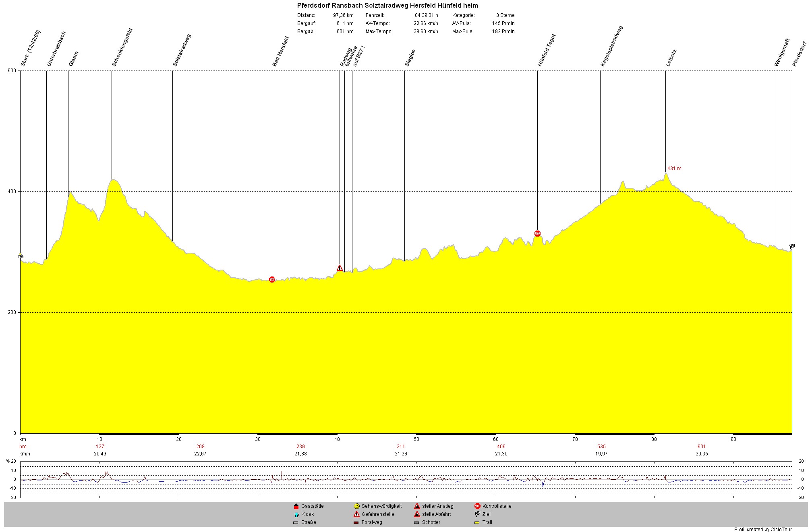This screenshot has height=532, width=812.
Task: Click the 400 elevation axis label
Action: tap(12, 191)
